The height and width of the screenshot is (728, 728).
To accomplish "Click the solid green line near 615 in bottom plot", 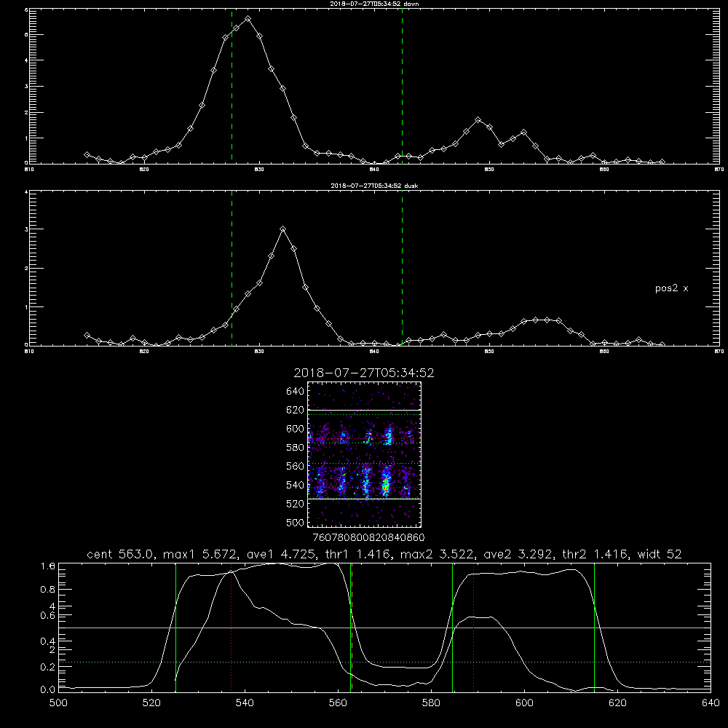I will point(594,628).
